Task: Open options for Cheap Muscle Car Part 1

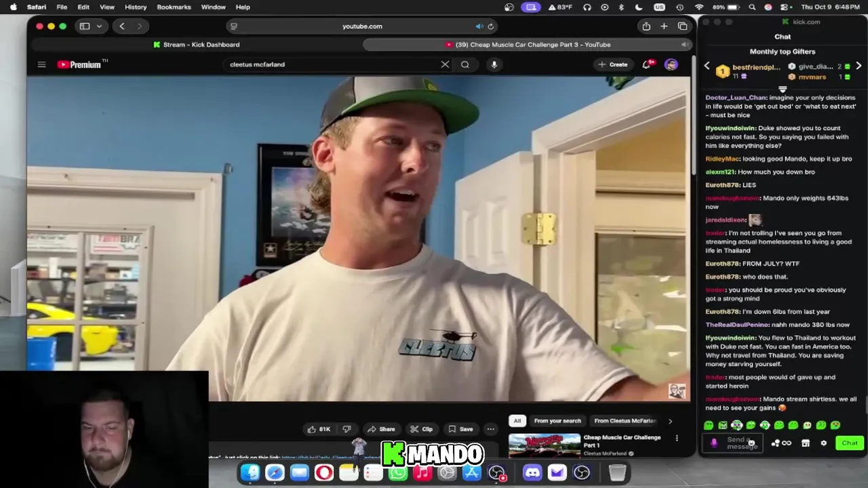Action: point(676,439)
